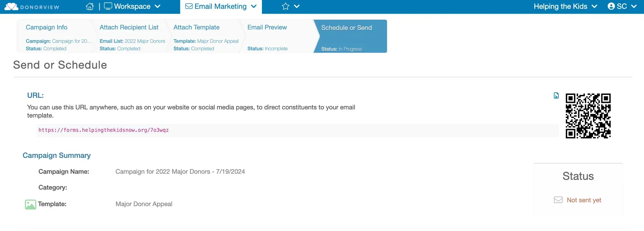Click 'Template: Major Donor Appeal' step text
This screenshot has width=644, height=231.
point(206,41)
